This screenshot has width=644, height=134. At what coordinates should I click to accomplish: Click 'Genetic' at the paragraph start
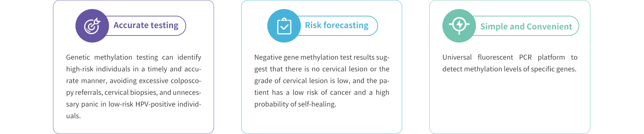tap(78, 57)
